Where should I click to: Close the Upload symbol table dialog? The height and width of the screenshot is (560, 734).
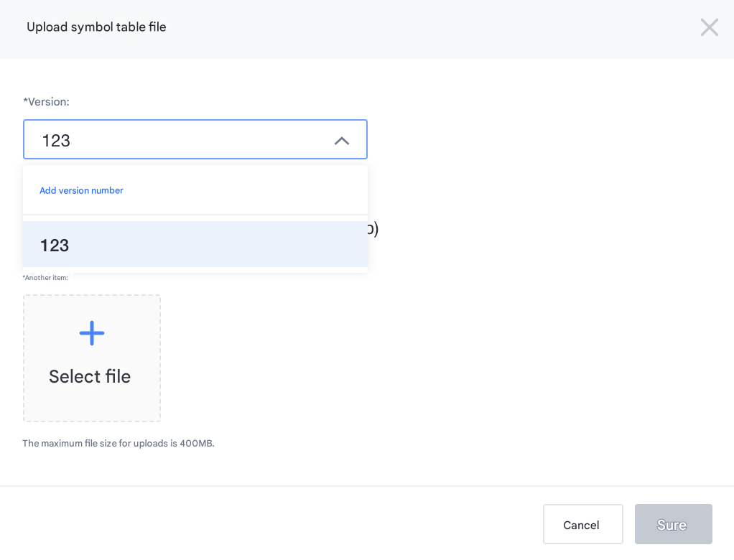709,27
